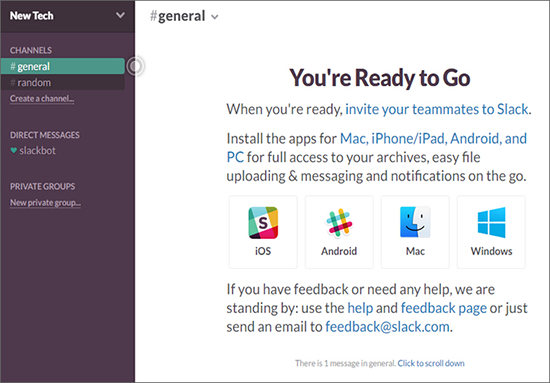The image size is (550, 383).
Task: Click the You're Ready to Go heading
Action: click(380, 78)
